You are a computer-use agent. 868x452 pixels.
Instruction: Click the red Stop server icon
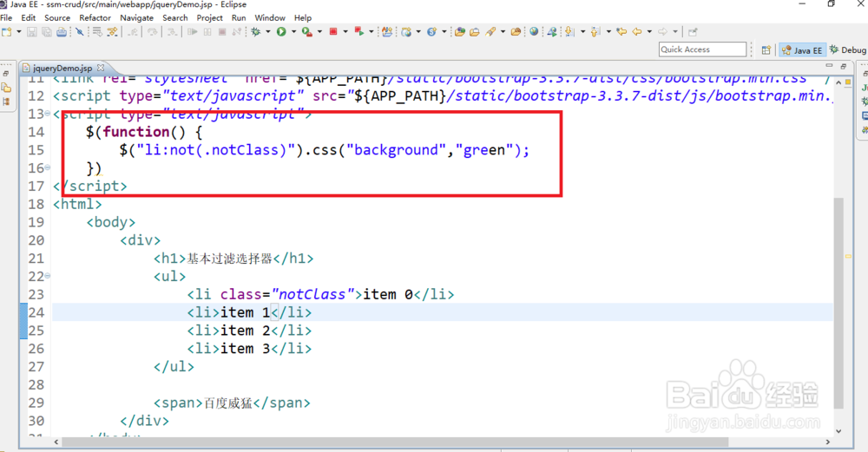[333, 32]
